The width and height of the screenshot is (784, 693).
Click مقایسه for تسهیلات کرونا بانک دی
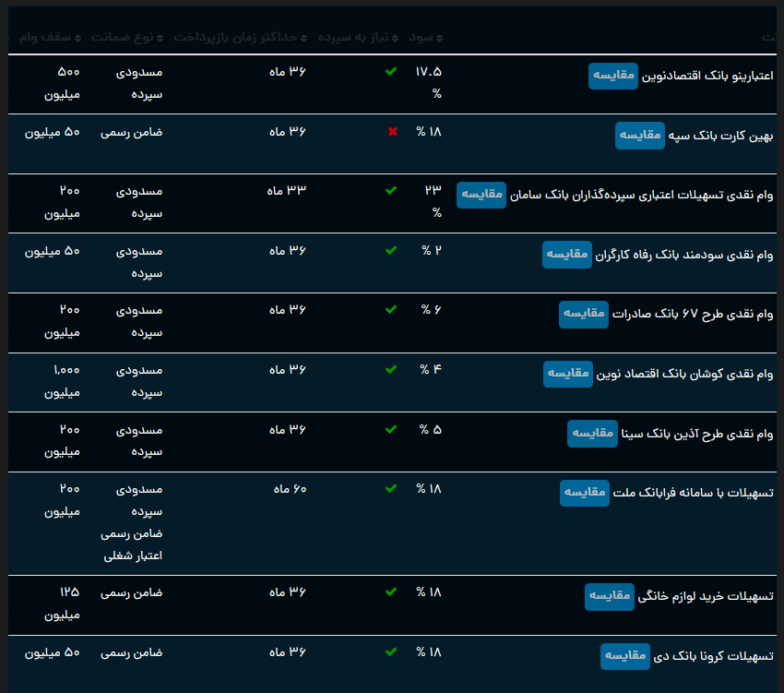[x=625, y=656]
